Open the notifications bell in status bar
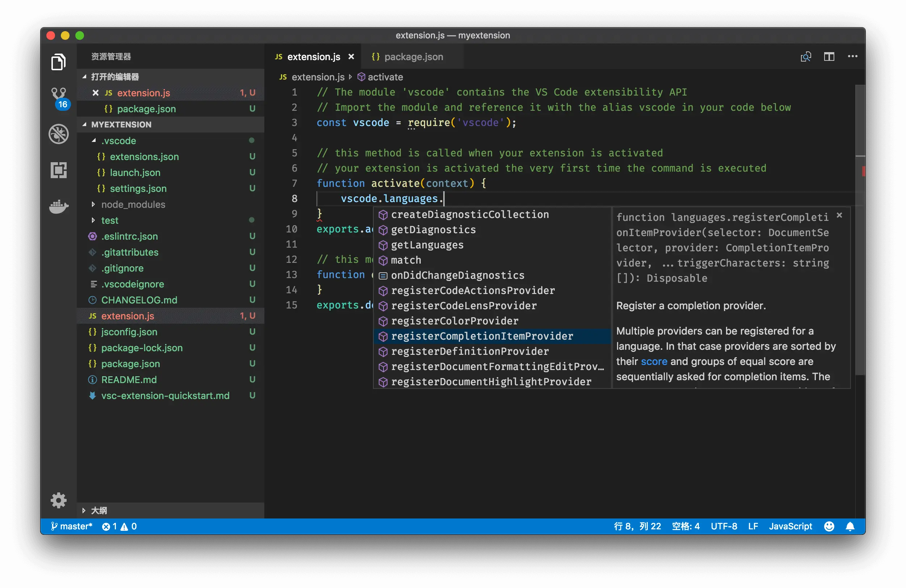Viewport: 906px width, 588px height. (850, 526)
